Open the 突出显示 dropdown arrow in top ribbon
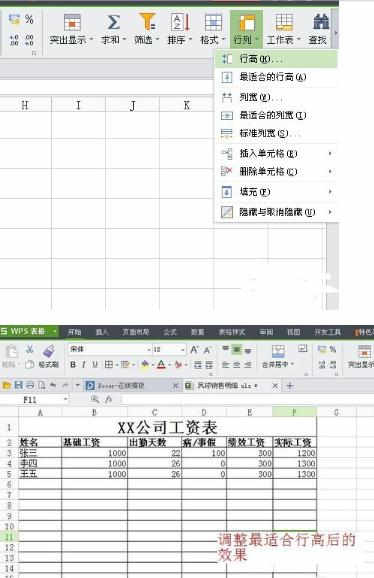 coord(91,39)
